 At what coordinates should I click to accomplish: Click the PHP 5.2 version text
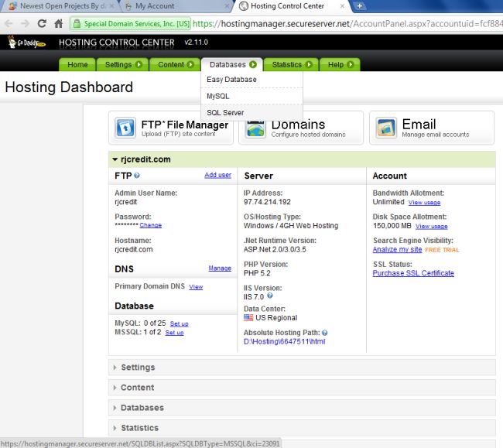click(257, 273)
